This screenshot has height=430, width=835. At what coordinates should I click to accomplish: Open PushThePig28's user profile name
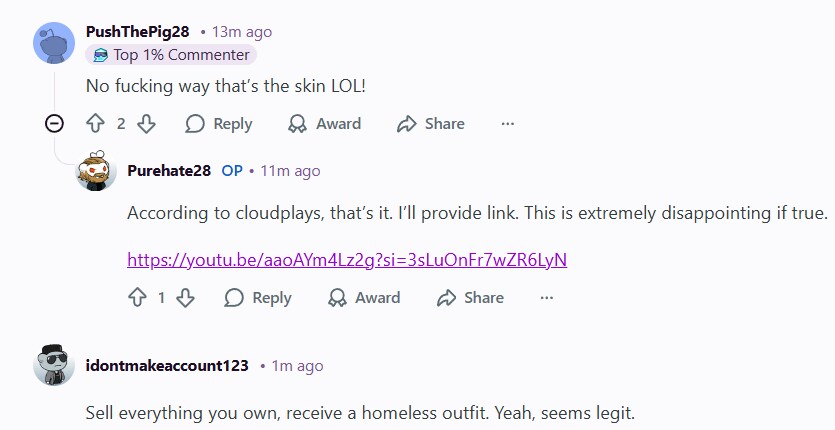137,32
